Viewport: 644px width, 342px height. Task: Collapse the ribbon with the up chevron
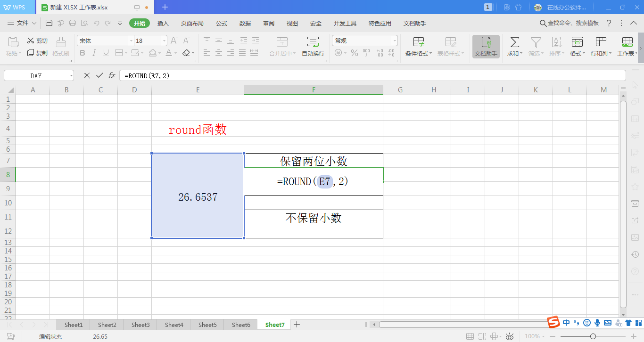pyautogui.click(x=634, y=23)
